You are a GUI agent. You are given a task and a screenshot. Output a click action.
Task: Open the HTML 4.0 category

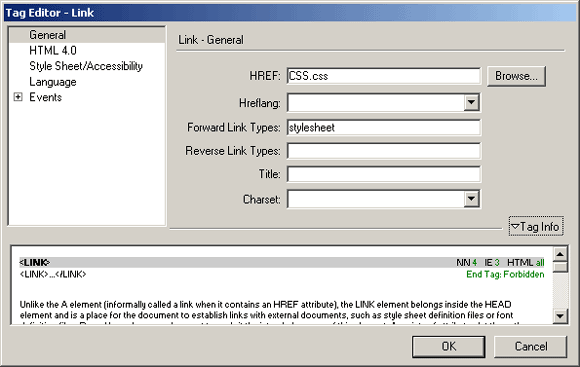pyautogui.click(x=53, y=50)
